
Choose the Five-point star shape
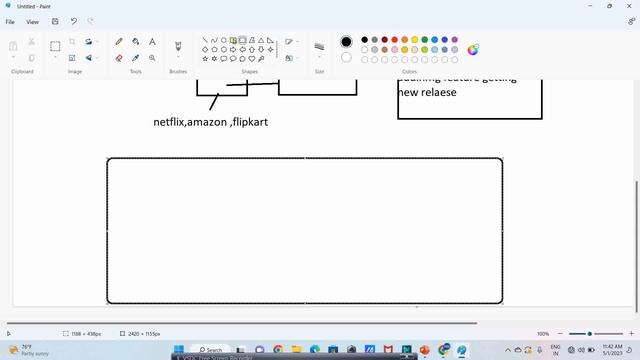click(x=205, y=59)
